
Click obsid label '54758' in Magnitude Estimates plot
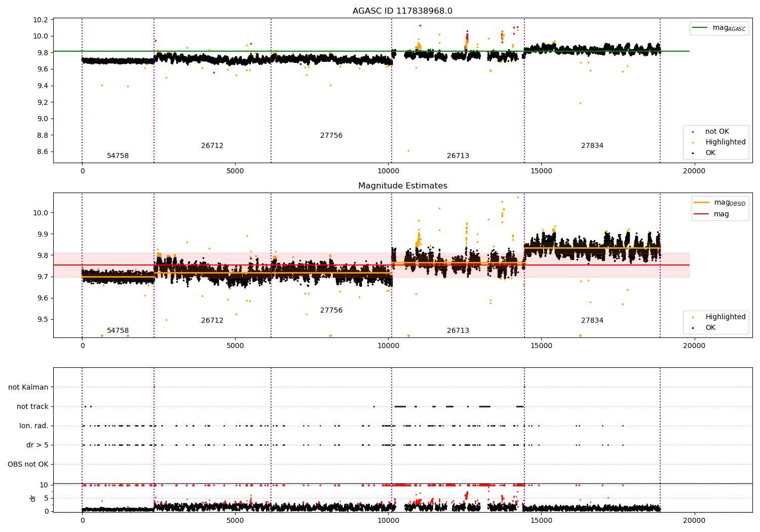tap(118, 331)
